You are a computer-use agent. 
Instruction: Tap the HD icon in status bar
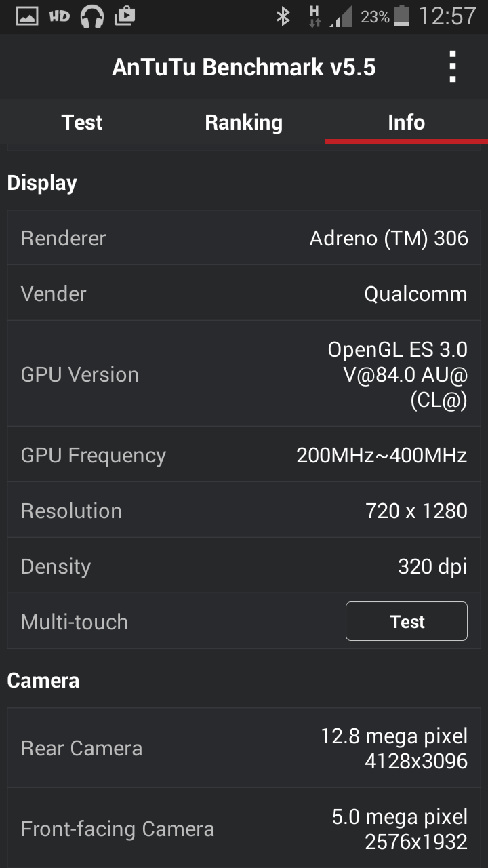coord(60,16)
